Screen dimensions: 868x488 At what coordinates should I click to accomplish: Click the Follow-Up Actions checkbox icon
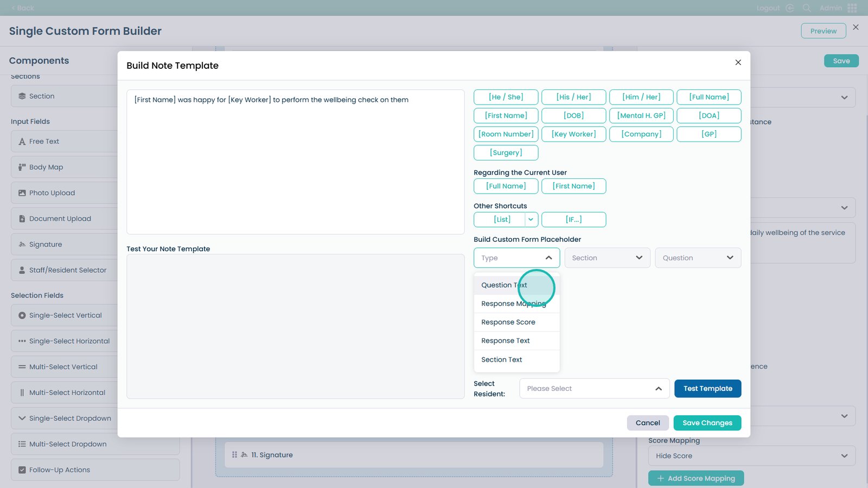22,470
